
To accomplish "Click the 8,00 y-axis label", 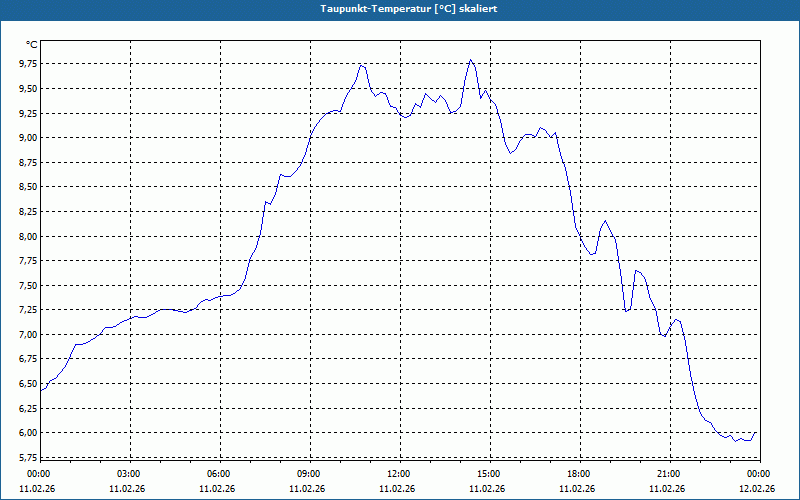I will [28, 236].
